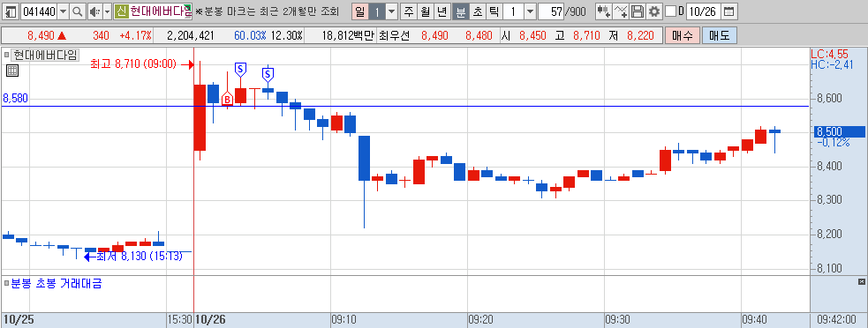The image size is (868, 328).
Task: Open the minute interval dropdown arrow
Action: 530,11
